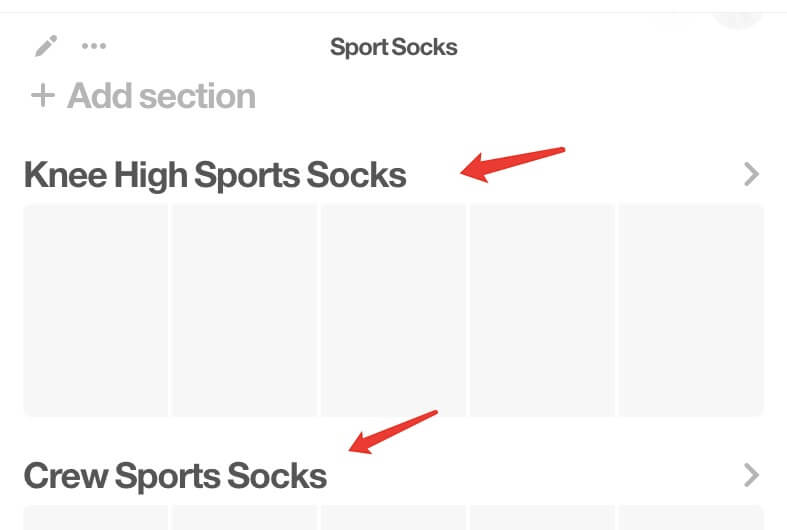This screenshot has height=530, width=787.
Task: Select fourth thumbnail under Knee High Sports Socks
Action: [542, 310]
